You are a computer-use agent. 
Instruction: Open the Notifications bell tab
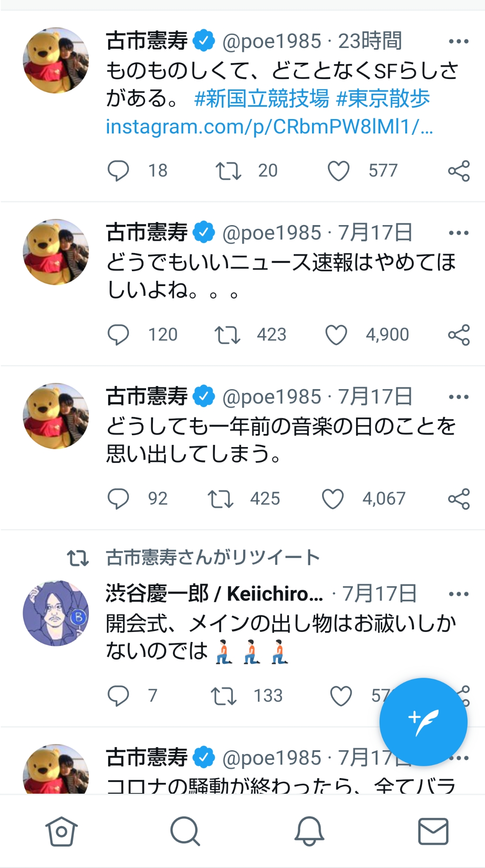[309, 831]
